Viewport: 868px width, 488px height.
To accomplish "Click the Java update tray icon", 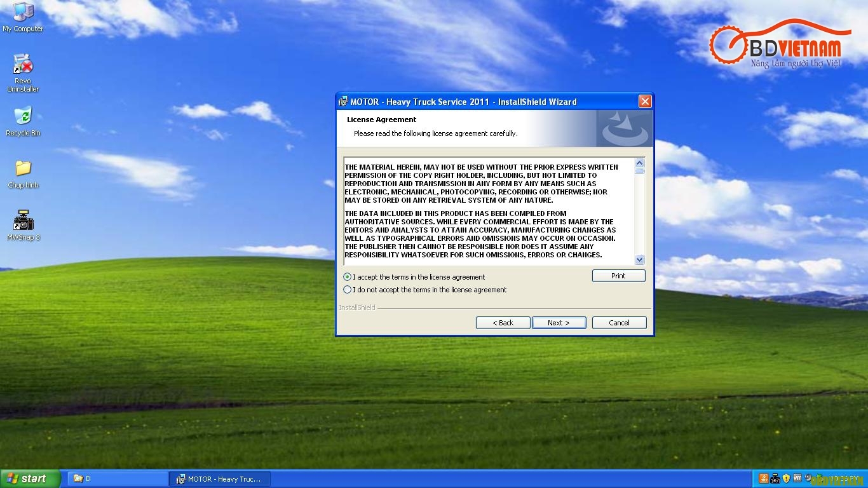I will click(x=764, y=478).
